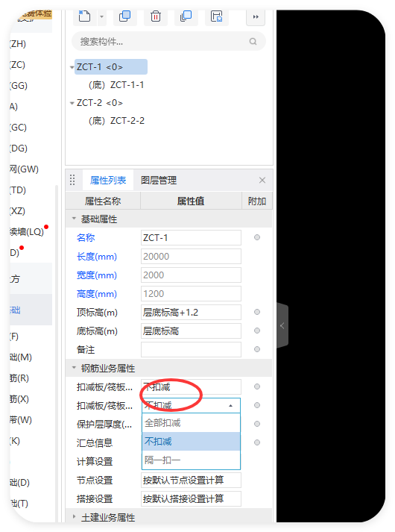Close the open 不扣减 dropdown arrow
This screenshot has width=395, height=532.
[x=231, y=406]
